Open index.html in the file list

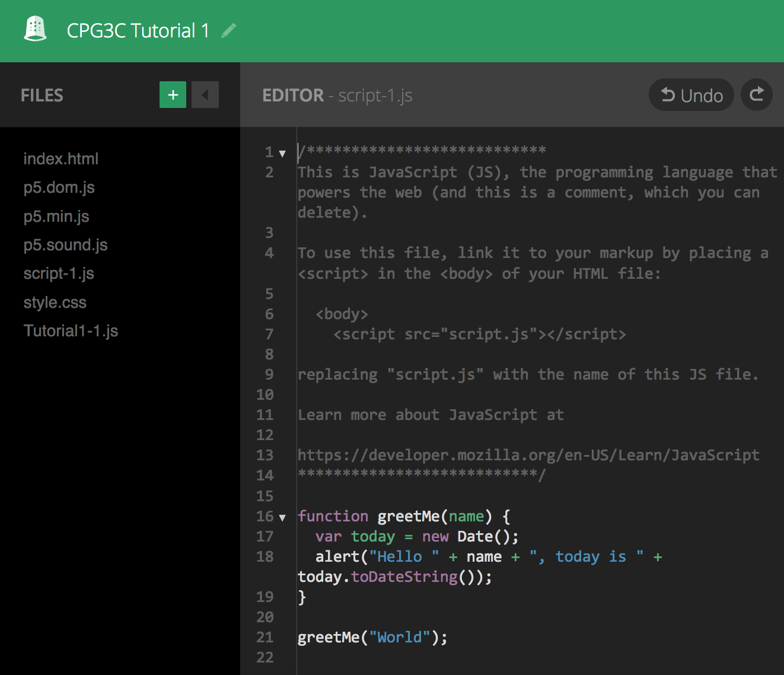[x=61, y=159]
